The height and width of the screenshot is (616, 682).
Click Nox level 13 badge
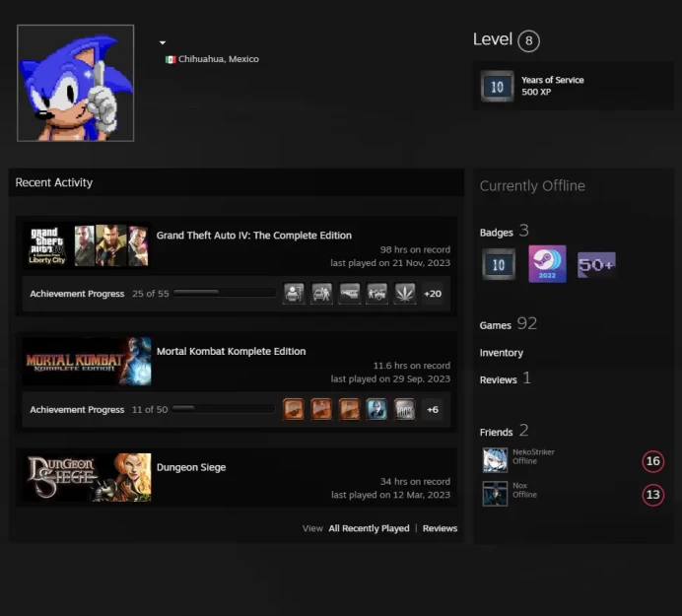click(x=652, y=495)
